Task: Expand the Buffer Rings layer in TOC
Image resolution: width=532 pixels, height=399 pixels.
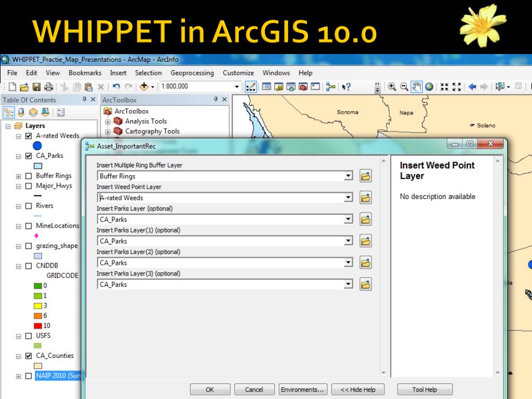Action: point(19,177)
